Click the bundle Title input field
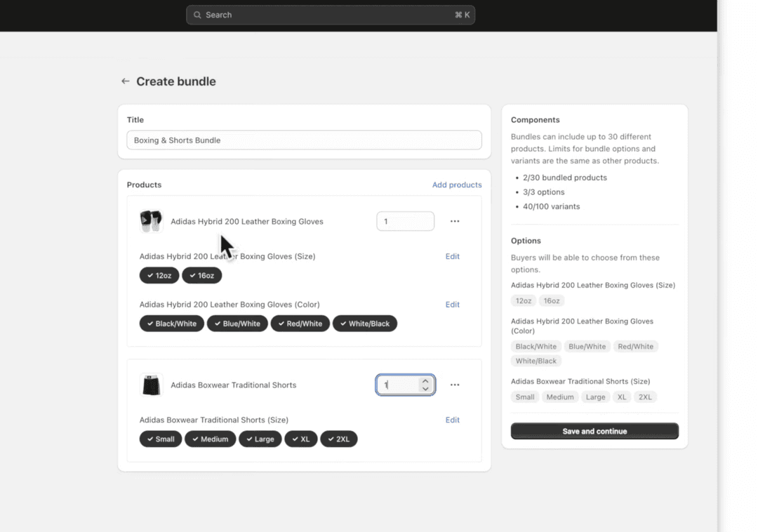758x532 pixels. coord(304,140)
